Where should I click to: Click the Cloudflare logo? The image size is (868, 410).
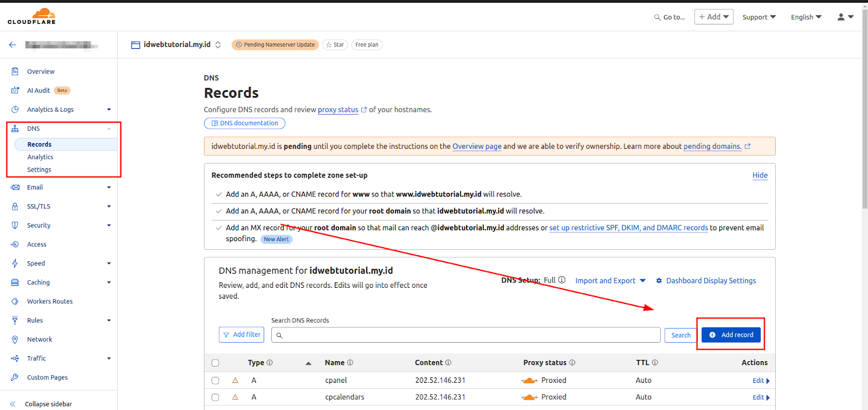(x=31, y=16)
